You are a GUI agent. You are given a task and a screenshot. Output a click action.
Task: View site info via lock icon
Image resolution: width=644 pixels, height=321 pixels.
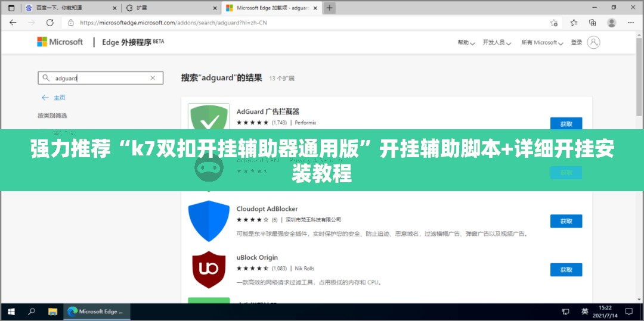[x=70, y=23]
